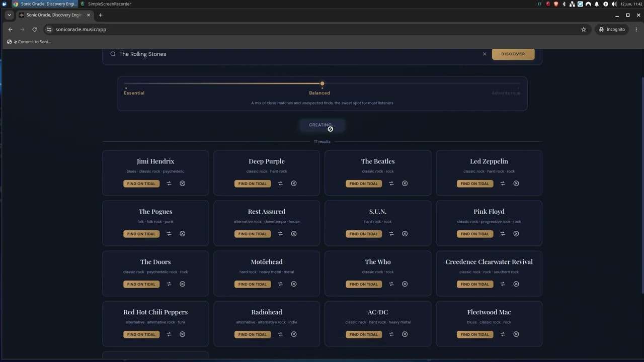This screenshot has width=644, height=362.
Task: Swap The Who suggestion
Action: (391, 284)
